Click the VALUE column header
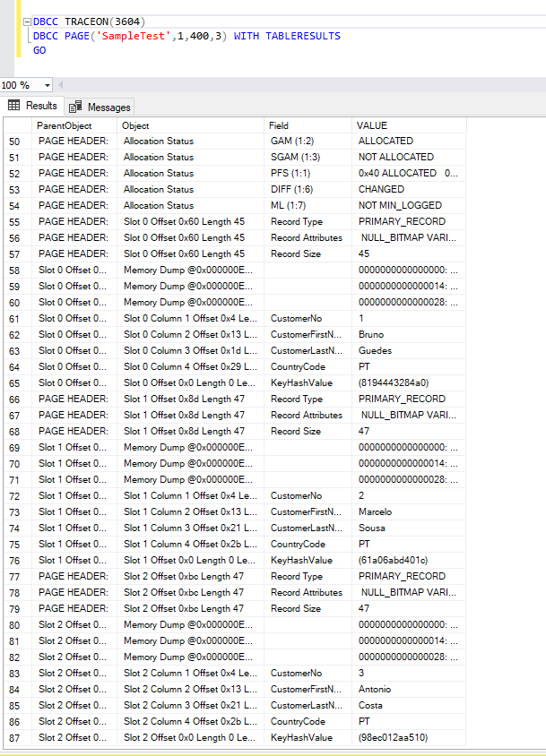The height and width of the screenshot is (756, 546). (x=409, y=125)
